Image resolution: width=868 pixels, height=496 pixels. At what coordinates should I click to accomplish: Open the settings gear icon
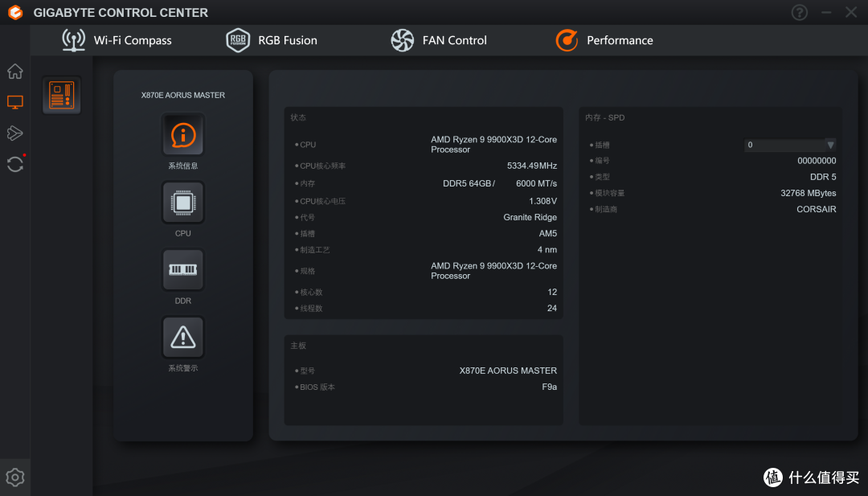coord(15,478)
